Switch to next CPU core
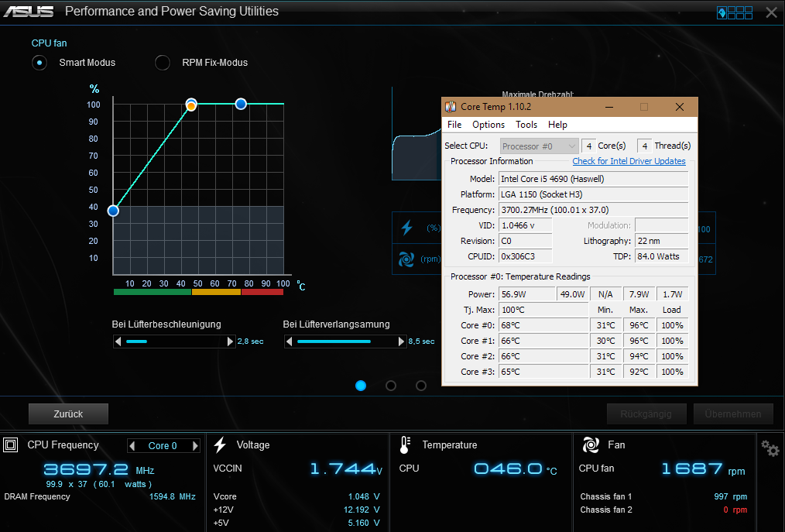785x532 pixels. pos(195,445)
